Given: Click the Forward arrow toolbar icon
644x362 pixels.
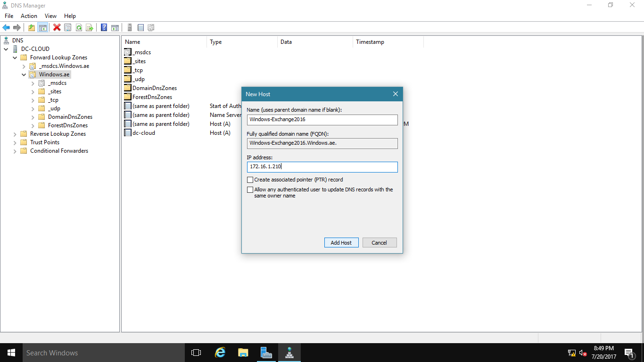Looking at the screenshot, I should click(17, 28).
